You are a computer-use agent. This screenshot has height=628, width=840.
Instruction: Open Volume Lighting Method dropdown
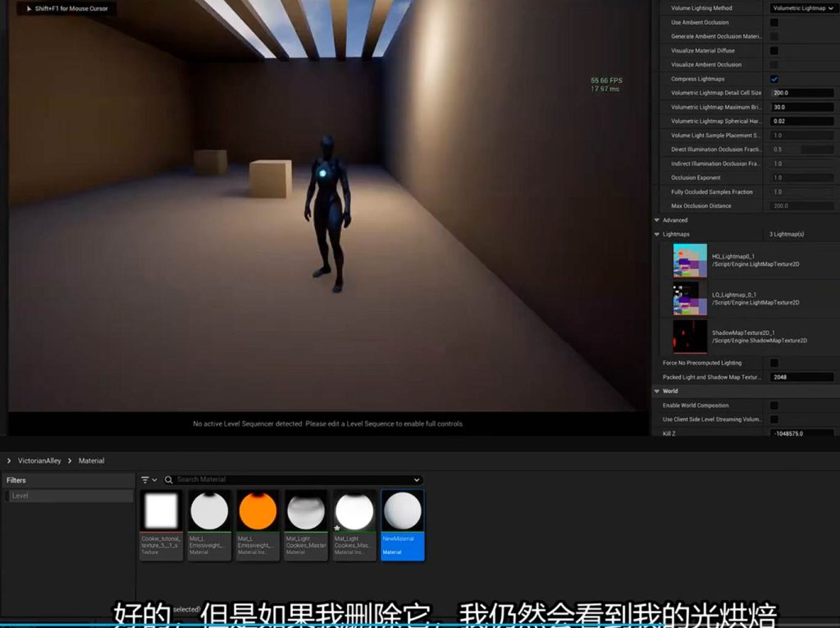point(802,8)
